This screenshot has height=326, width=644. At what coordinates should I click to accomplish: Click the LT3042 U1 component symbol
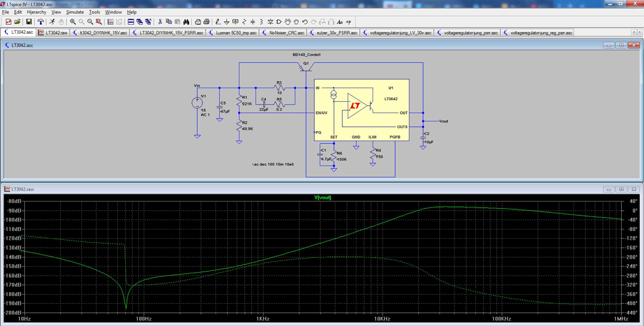click(x=362, y=110)
